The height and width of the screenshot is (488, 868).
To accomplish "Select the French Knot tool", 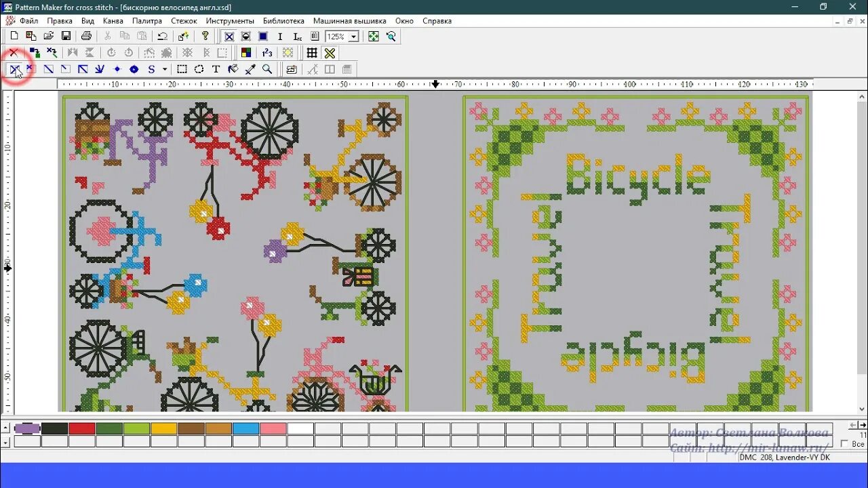I will coord(117,69).
